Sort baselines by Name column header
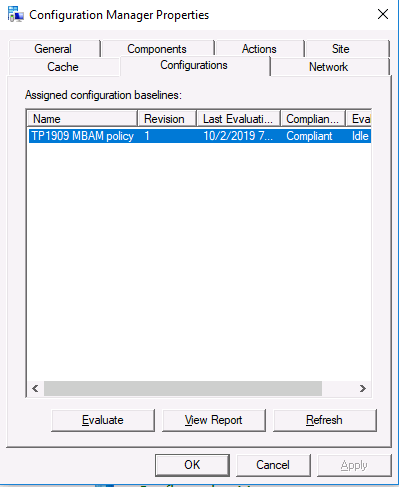399x487 pixels. (x=82, y=119)
